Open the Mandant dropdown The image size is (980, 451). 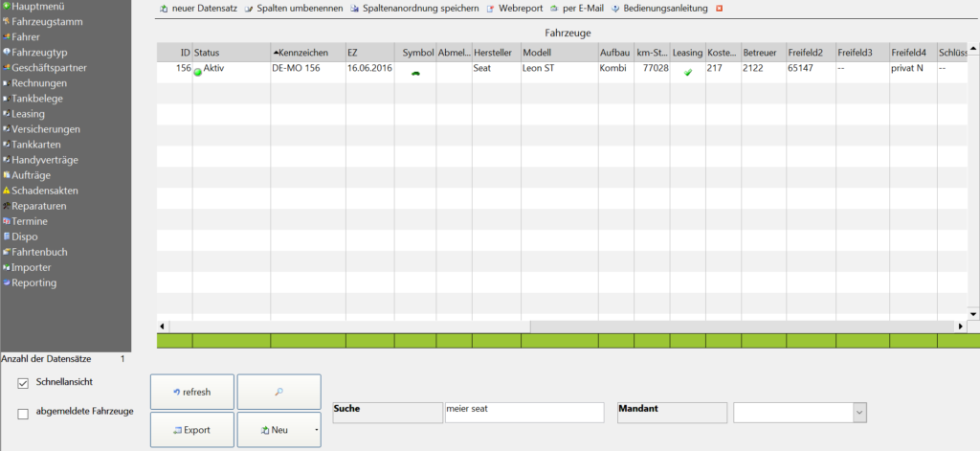point(860,412)
